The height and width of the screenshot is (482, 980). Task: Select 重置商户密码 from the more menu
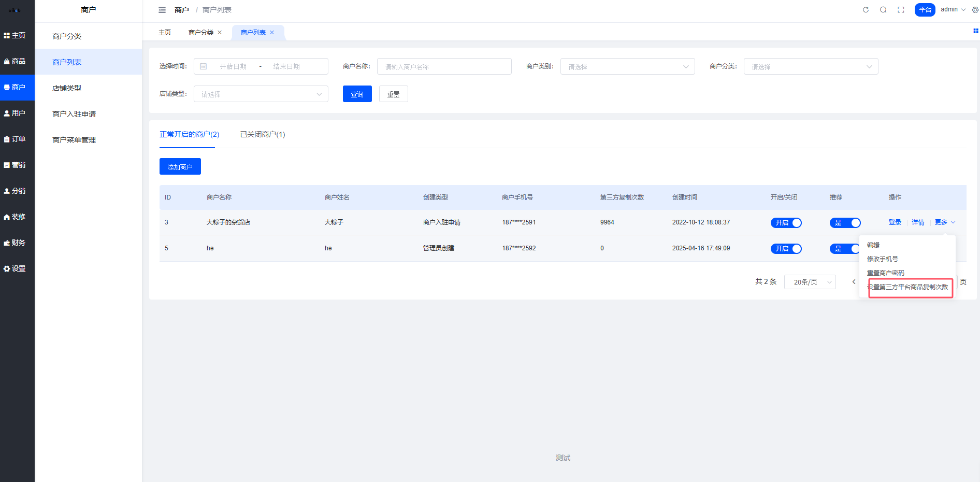coord(885,273)
